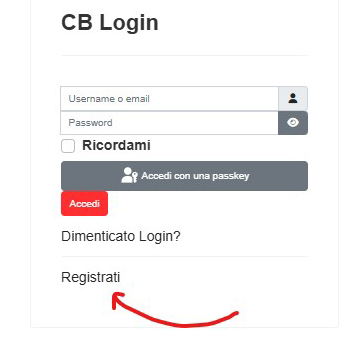Focus the Password input field
The width and height of the screenshot is (360, 360).
pos(169,123)
